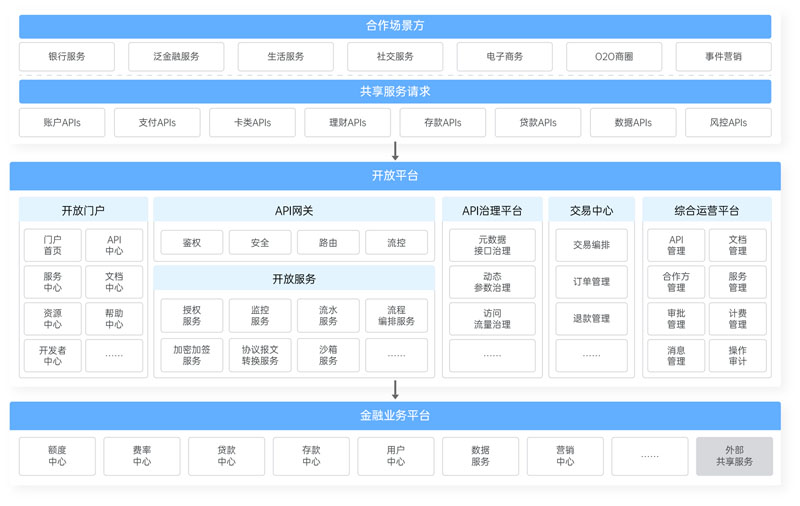Select the 流控 box under API网关
800x506 pixels.
[x=396, y=243]
